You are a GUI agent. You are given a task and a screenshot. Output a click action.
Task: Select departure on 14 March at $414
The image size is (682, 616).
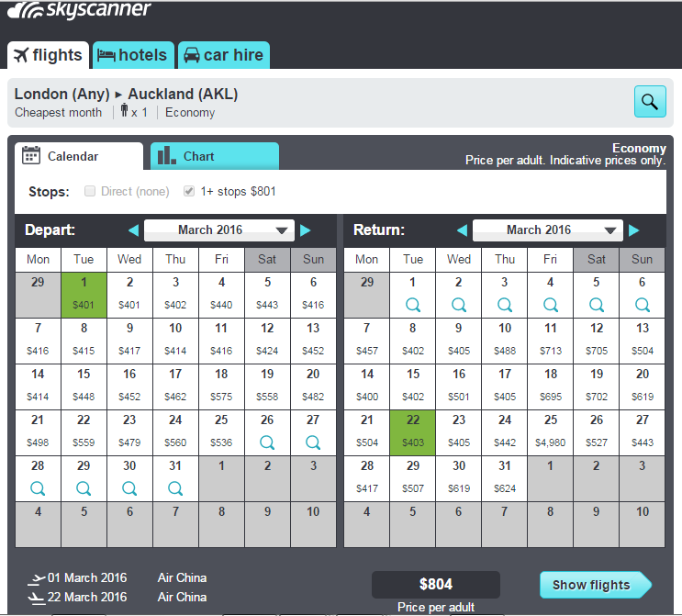click(x=38, y=386)
